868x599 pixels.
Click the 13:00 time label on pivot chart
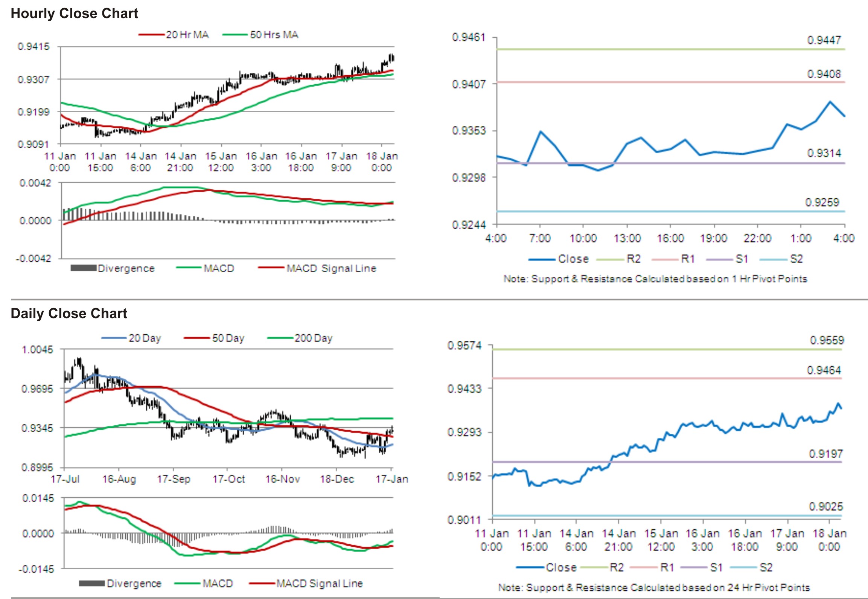click(x=627, y=238)
